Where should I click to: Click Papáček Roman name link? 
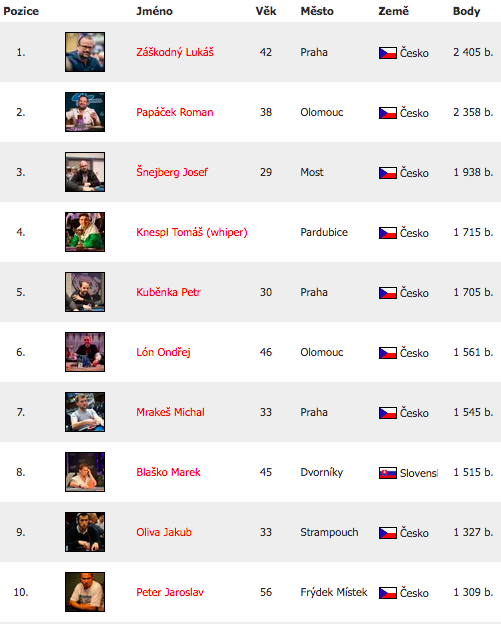[175, 112]
